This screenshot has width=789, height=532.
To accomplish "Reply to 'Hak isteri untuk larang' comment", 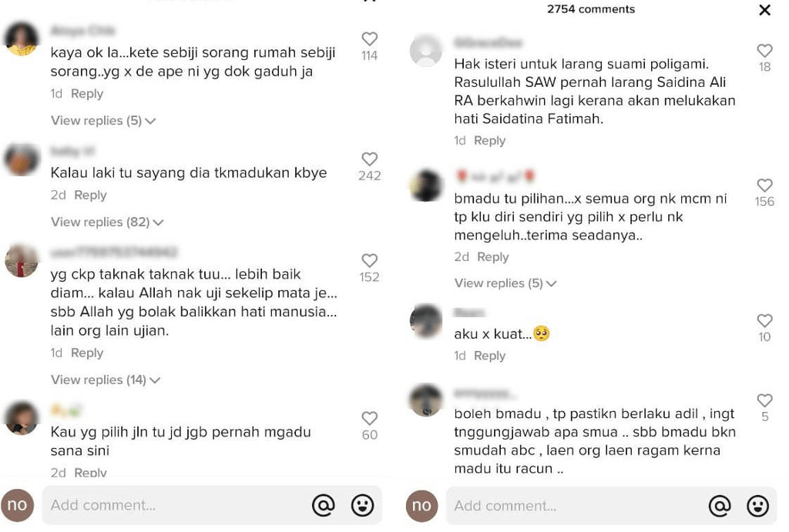I will (489, 140).
